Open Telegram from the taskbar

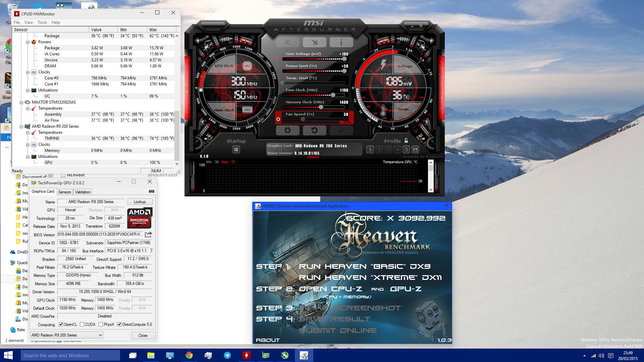click(x=227, y=355)
